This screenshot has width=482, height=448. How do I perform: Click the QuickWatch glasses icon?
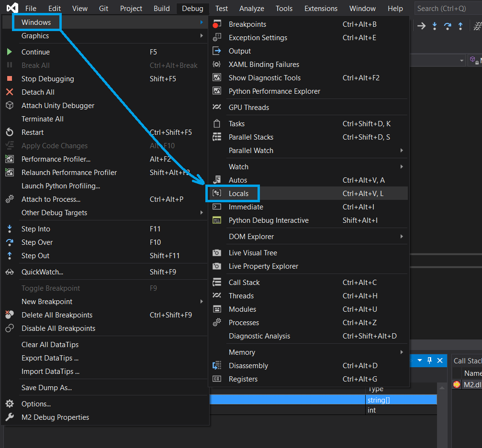tap(10, 272)
